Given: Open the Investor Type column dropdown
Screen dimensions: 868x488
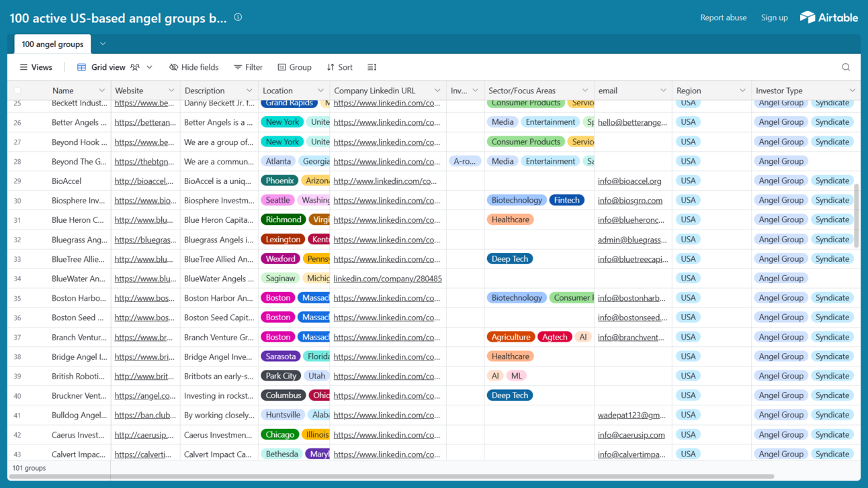Looking at the screenshot, I should 853,91.
